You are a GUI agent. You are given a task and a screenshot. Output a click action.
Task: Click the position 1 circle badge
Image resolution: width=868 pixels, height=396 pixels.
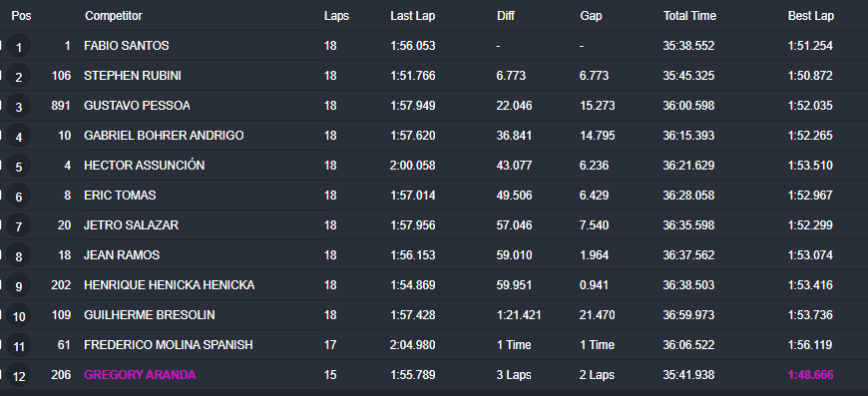[x=19, y=47]
